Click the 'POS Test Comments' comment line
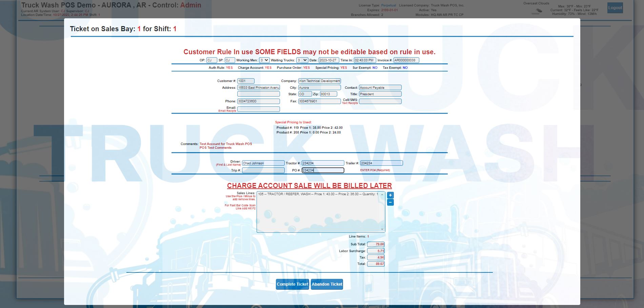Screen dimensions: 644x308 [216, 148]
